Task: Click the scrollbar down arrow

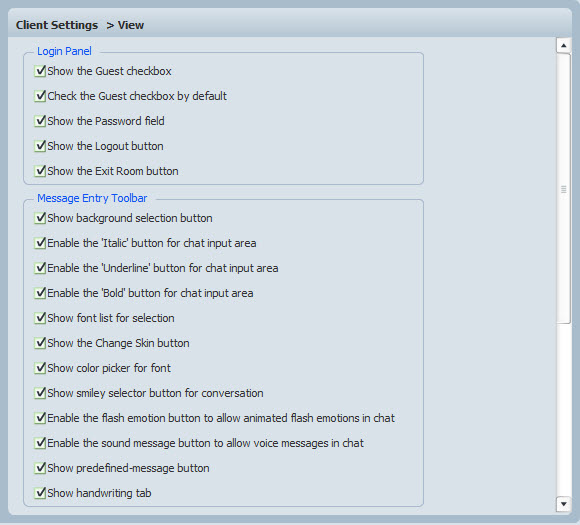Action: pos(563,504)
